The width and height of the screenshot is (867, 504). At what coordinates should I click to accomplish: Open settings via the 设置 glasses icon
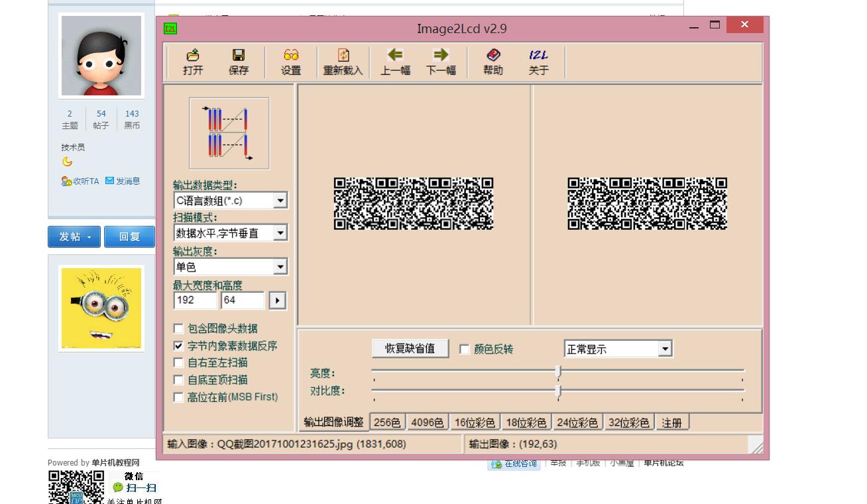click(291, 62)
